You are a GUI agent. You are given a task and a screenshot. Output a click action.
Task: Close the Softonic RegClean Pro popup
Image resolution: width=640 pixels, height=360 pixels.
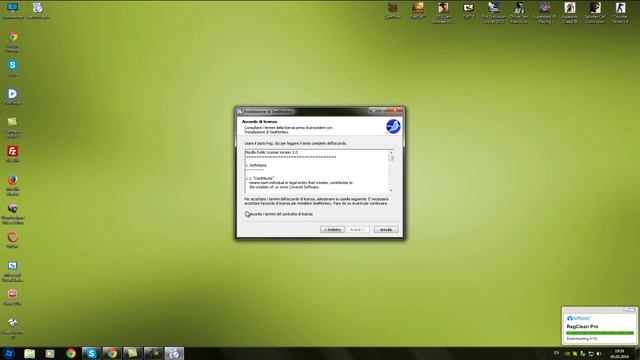pyautogui.click(x=632, y=310)
